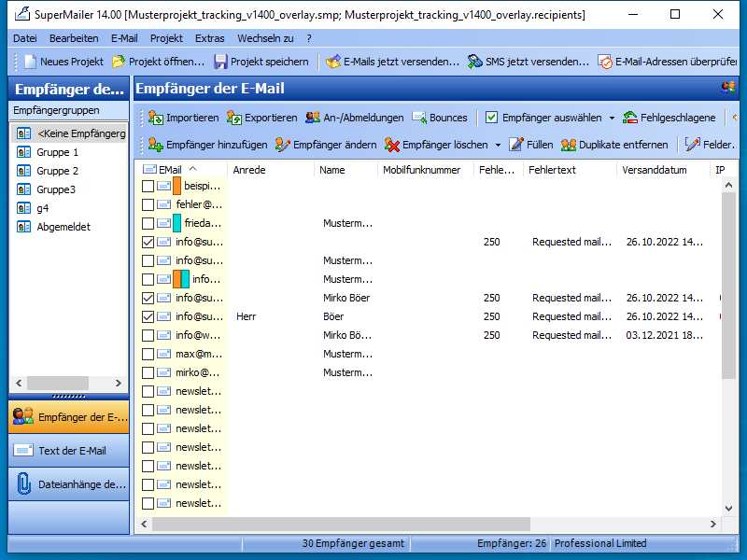Open a project via Projekt öffnen
The image size is (747, 560).
(158, 62)
